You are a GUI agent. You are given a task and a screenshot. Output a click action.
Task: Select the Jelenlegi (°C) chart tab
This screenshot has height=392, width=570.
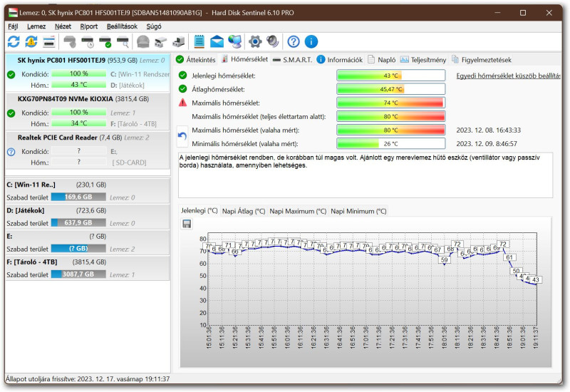[199, 210]
